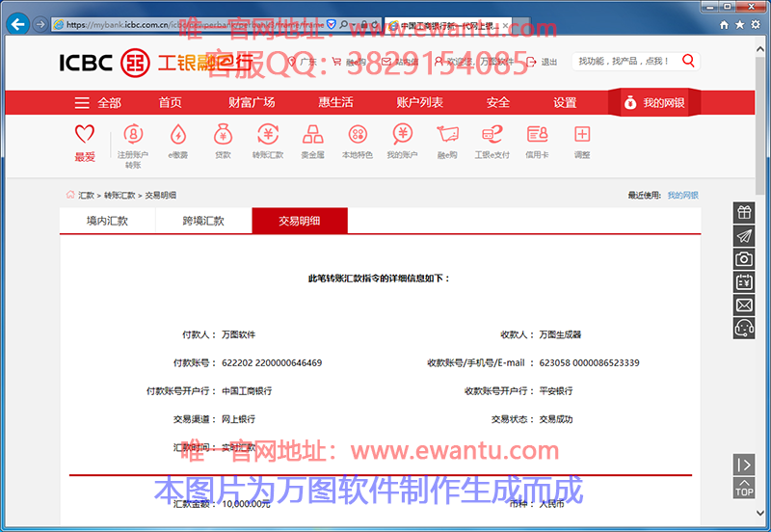
Task: Click the calendar yen icon in sidebar
Action: [744, 282]
